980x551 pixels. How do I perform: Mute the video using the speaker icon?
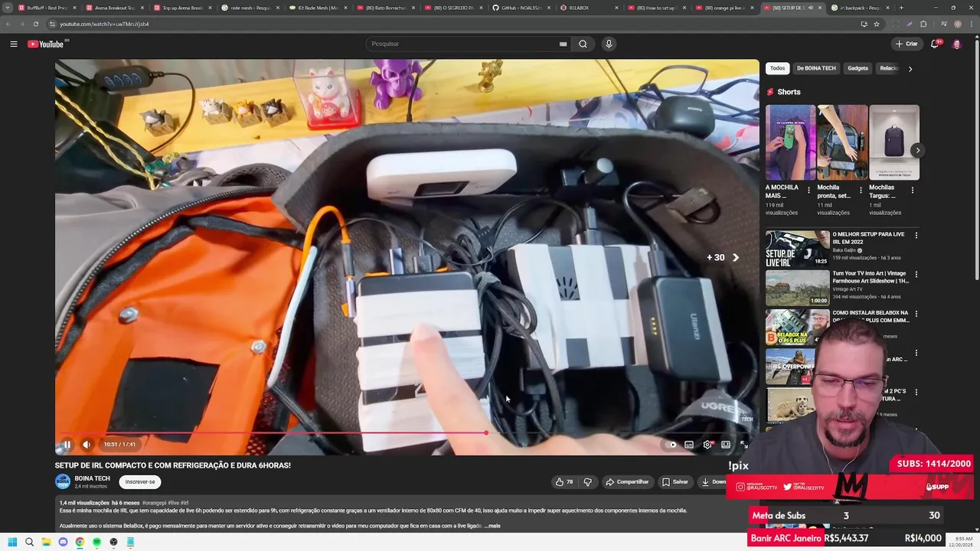pyautogui.click(x=87, y=445)
